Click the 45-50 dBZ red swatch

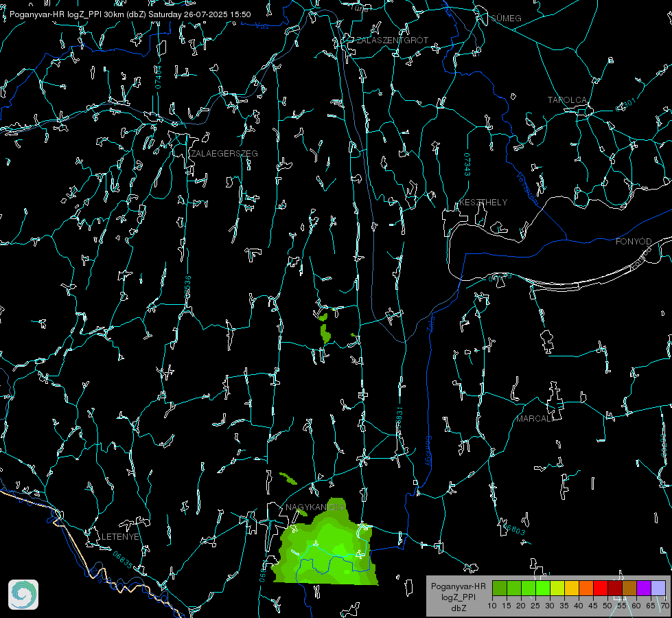(601, 588)
